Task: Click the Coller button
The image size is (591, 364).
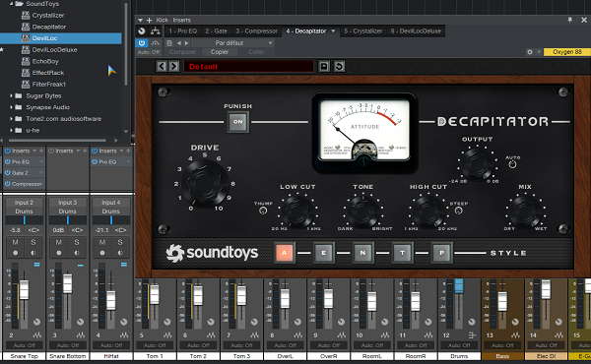Action: (x=256, y=52)
